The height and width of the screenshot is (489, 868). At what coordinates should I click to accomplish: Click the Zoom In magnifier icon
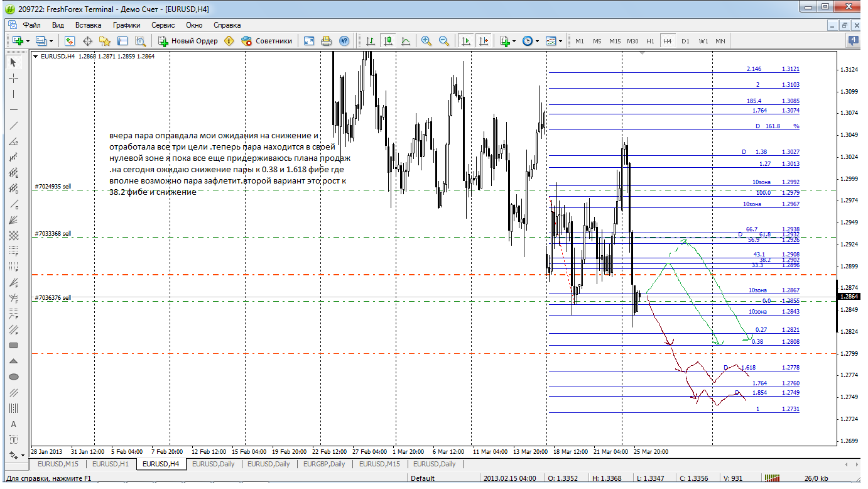click(426, 41)
